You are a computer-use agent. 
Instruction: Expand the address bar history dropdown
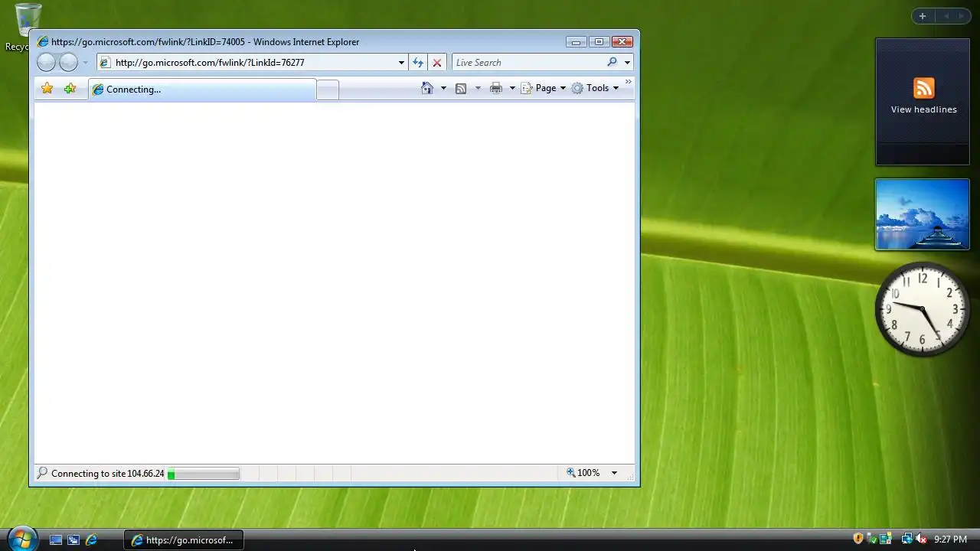401,63
